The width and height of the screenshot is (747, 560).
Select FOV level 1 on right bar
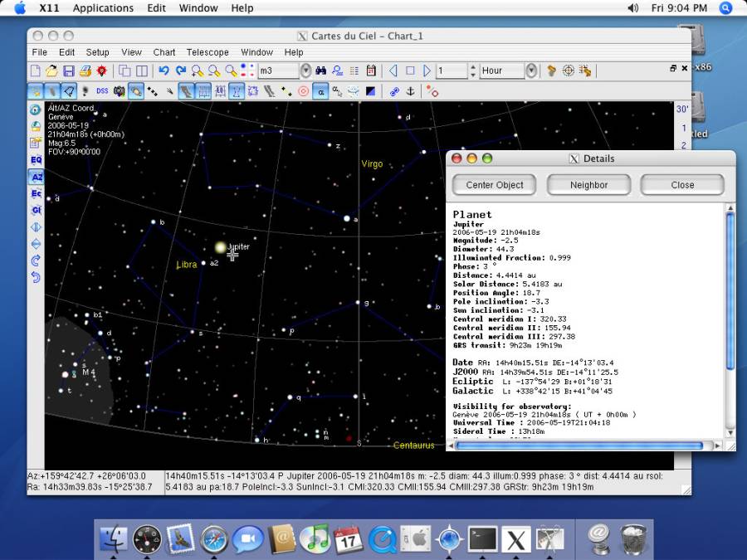[x=683, y=128]
